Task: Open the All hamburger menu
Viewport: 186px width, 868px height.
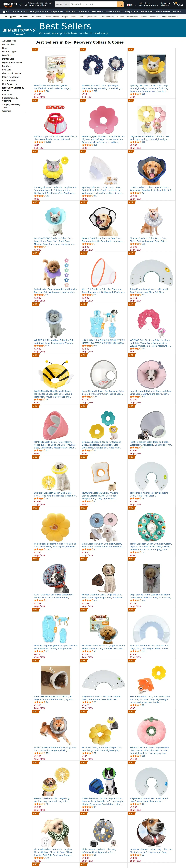Action: (x=6, y=11)
